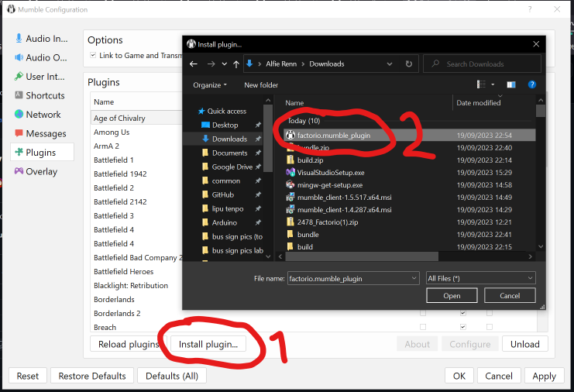Refresh the Downloads folder view
This screenshot has width=574, height=392.
click(x=409, y=64)
